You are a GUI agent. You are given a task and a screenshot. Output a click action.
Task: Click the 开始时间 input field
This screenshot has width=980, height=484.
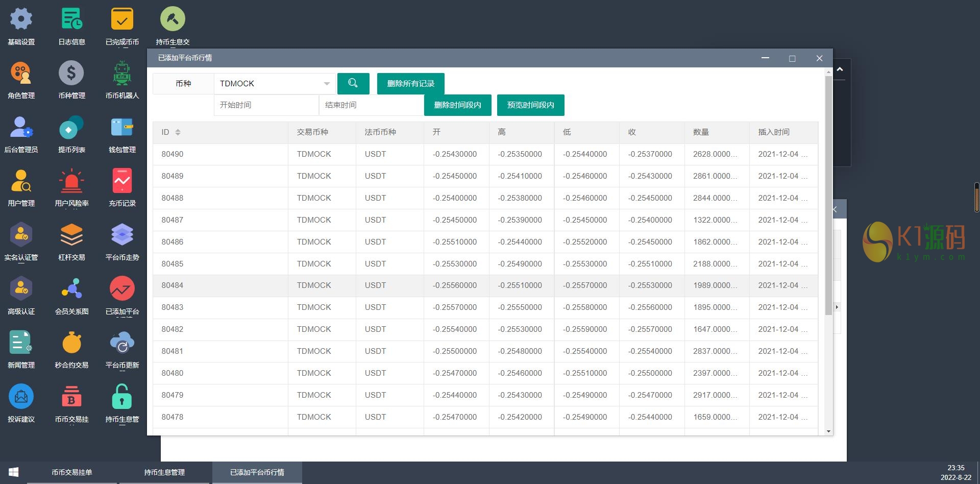[x=266, y=105]
